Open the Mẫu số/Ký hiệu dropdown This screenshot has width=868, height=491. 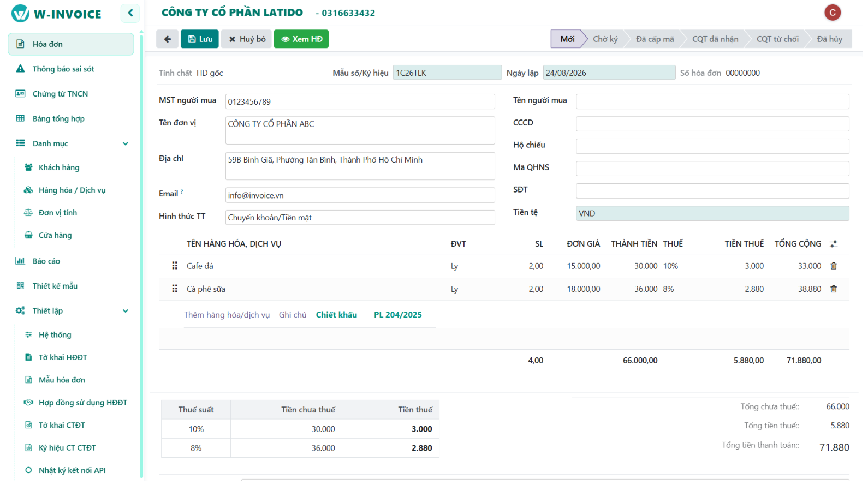point(447,73)
